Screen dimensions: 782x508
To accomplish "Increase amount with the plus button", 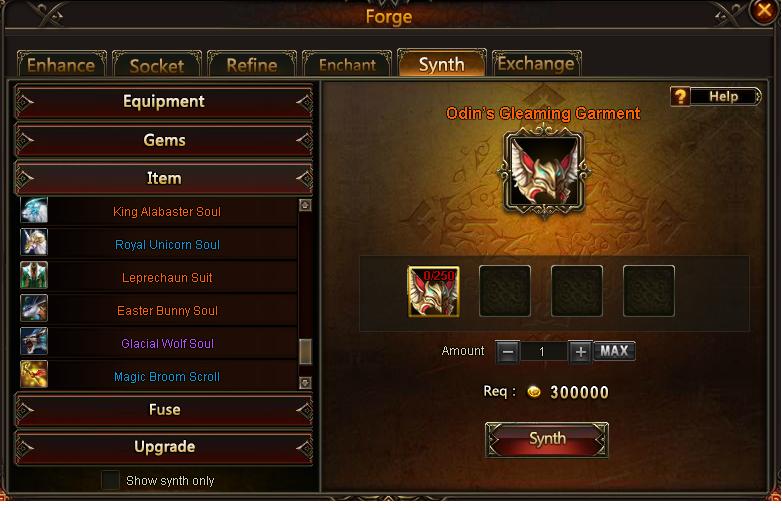I will point(580,352).
